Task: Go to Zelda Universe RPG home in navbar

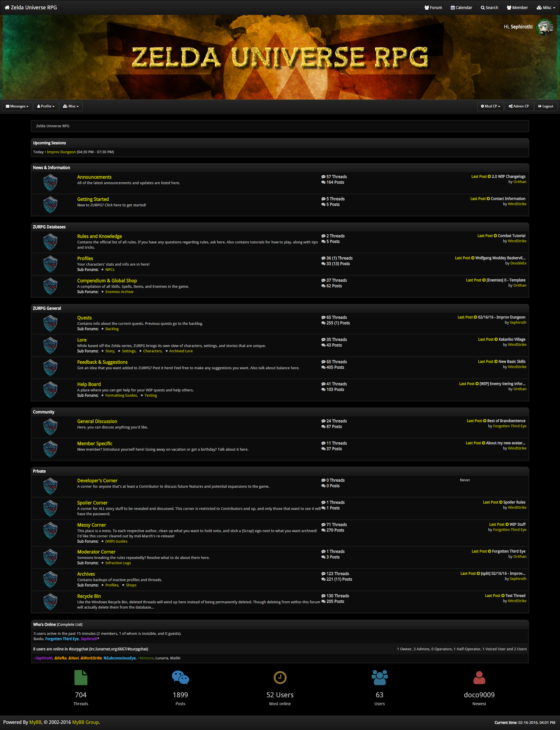Action: click(x=31, y=7)
